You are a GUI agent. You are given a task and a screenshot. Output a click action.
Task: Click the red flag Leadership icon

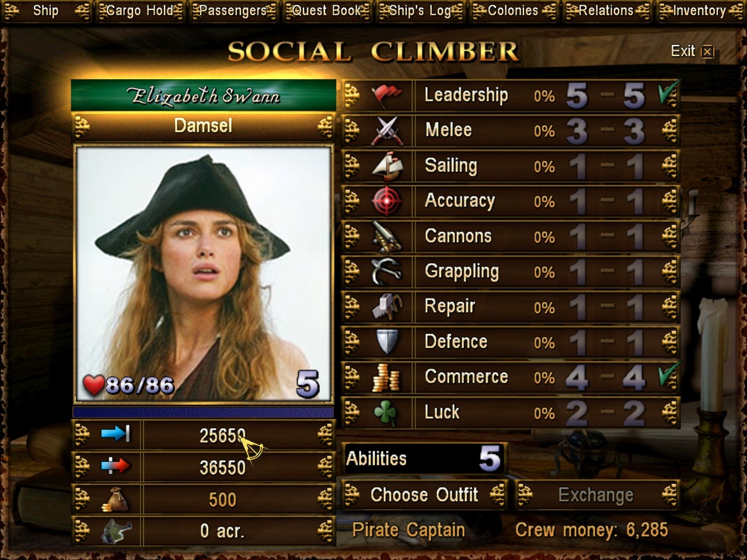(386, 95)
